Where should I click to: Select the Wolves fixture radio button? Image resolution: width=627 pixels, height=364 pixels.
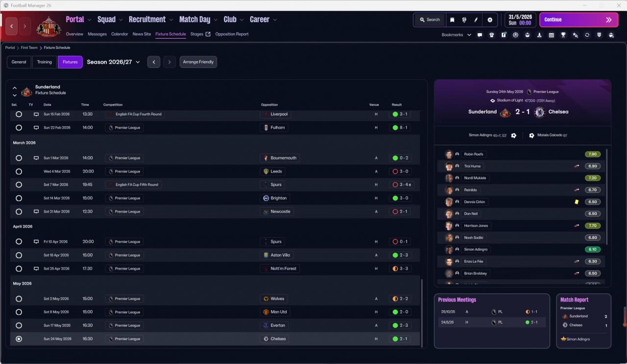coord(19,299)
